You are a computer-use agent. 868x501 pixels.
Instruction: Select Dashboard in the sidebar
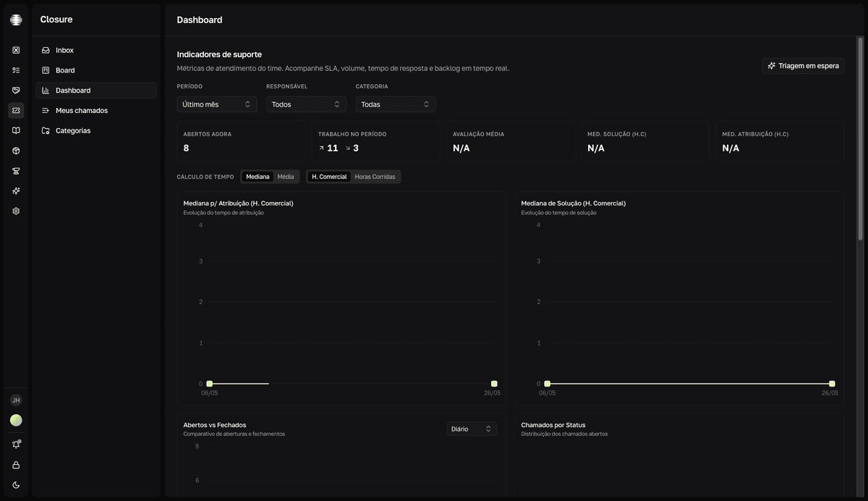96,90
